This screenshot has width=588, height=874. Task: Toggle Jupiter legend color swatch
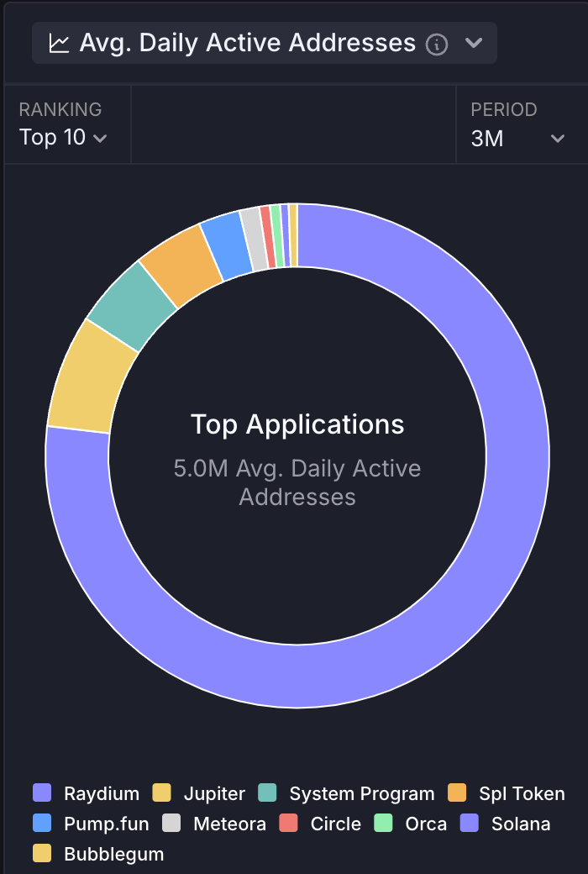[161, 792]
